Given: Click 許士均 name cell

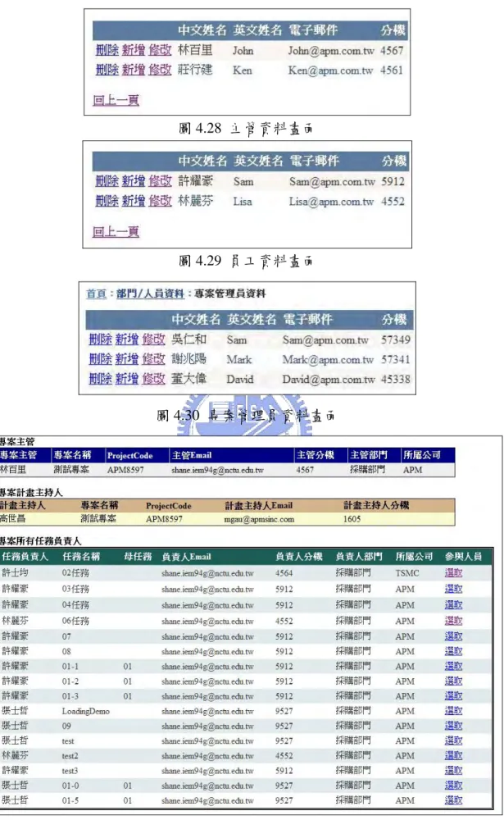Looking at the screenshot, I should tap(15, 572).
